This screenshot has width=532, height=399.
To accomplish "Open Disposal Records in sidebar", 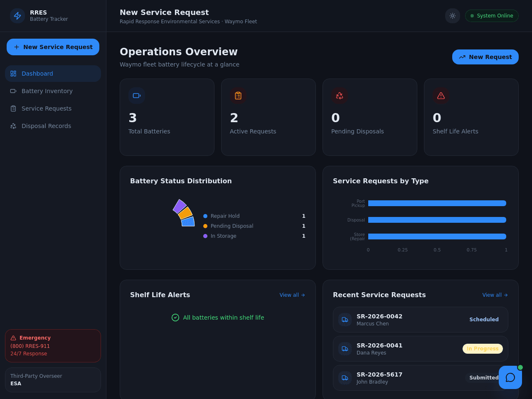I will (x=53, y=126).
